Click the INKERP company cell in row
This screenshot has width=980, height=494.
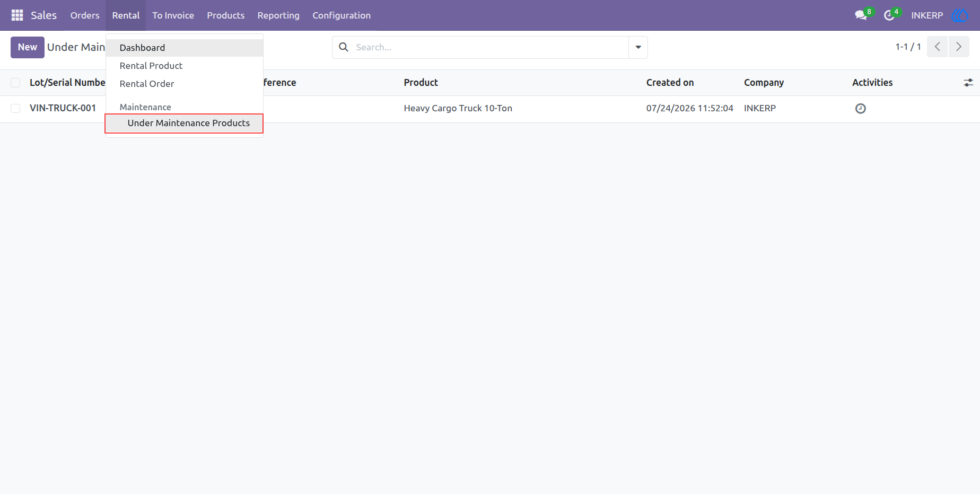coord(759,108)
